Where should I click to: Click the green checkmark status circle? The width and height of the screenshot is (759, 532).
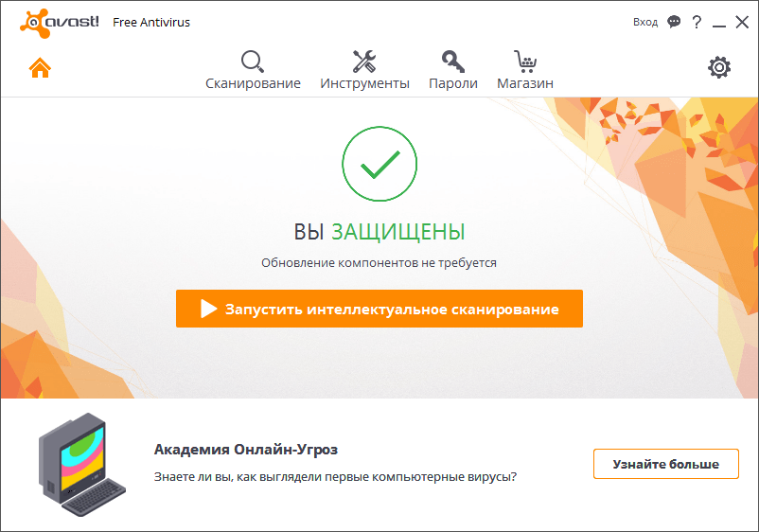[x=379, y=165]
